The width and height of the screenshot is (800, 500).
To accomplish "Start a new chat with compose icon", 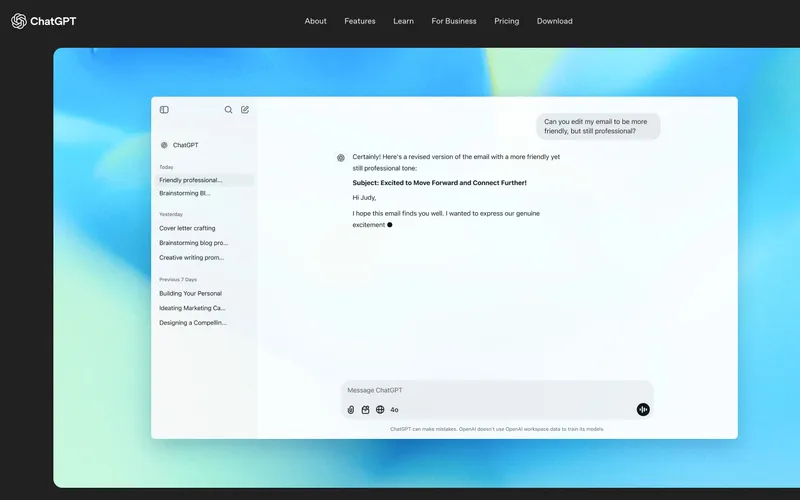I will (x=245, y=110).
